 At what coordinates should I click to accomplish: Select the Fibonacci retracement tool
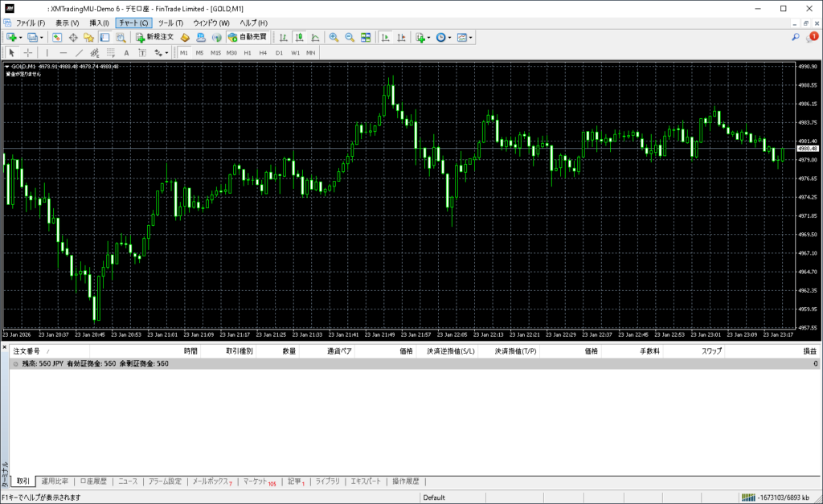(110, 53)
